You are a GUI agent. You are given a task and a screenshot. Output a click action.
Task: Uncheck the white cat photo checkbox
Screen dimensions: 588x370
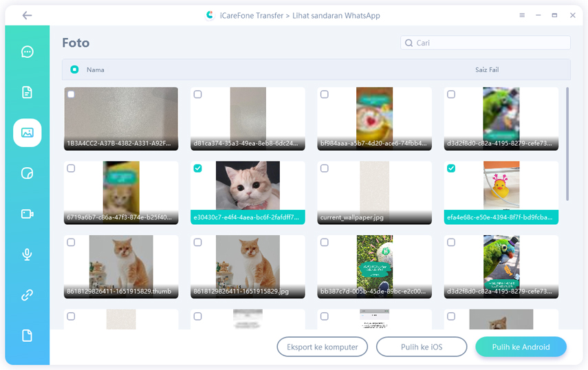(x=198, y=168)
